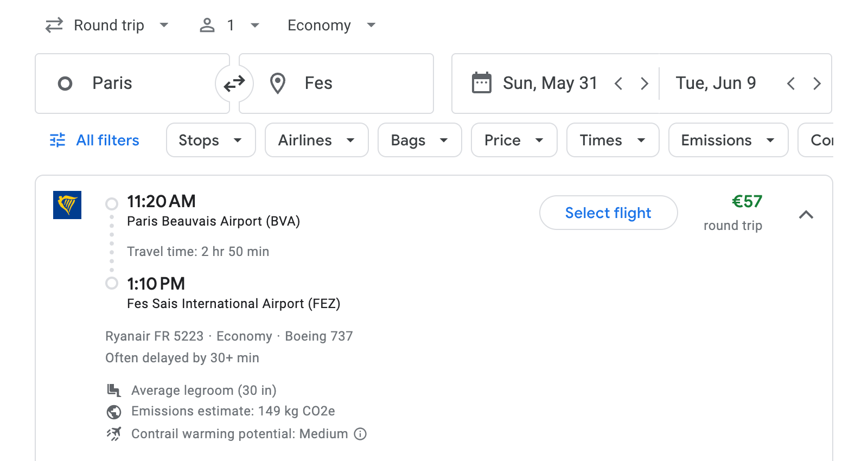Image resolution: width=868 pixels, height=461 pixels.
Task: Click the swap origin and destination icon
Action: tap(234, 83)
